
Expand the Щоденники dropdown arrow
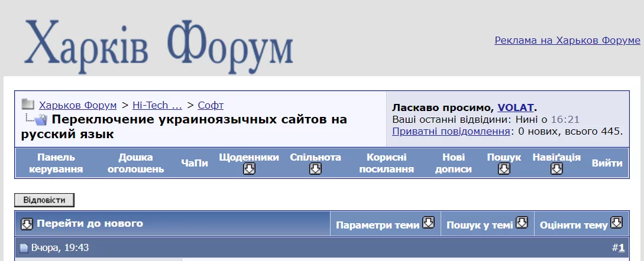click(249, 169)
